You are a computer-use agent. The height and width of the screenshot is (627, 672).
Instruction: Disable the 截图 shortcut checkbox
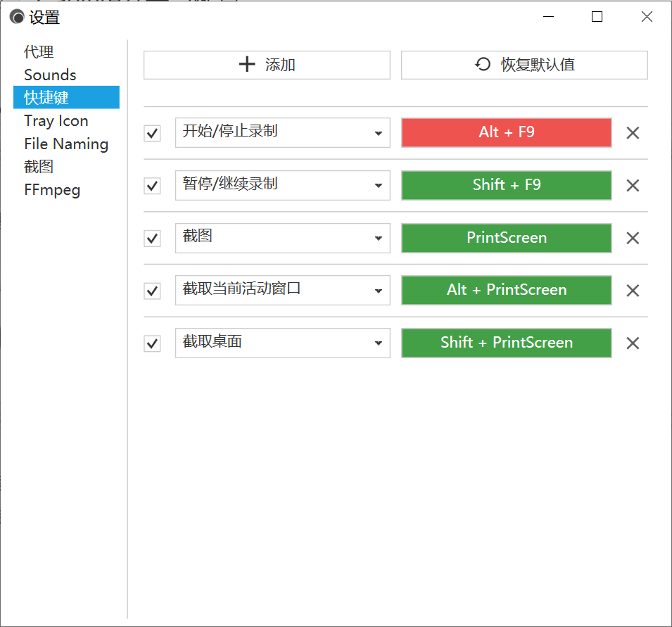152,238
